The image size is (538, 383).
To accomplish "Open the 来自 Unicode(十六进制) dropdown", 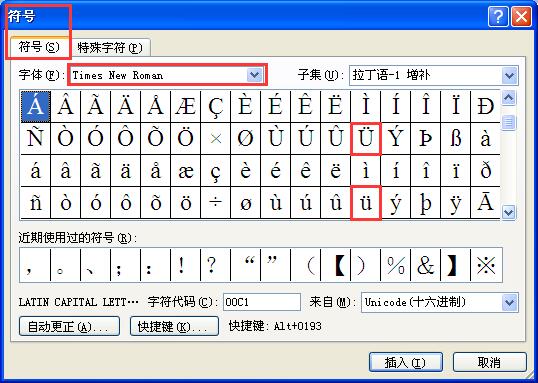I will tap(510, 302).
